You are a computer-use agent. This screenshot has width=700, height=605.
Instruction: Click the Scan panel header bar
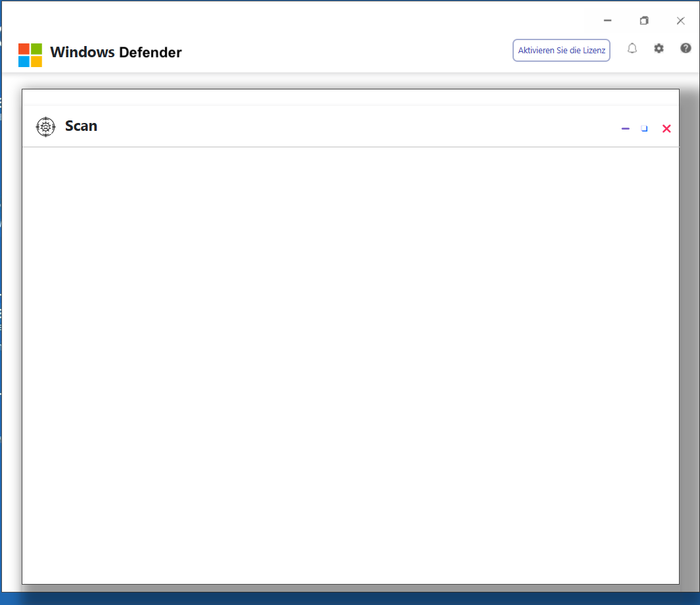click(351, 127)
